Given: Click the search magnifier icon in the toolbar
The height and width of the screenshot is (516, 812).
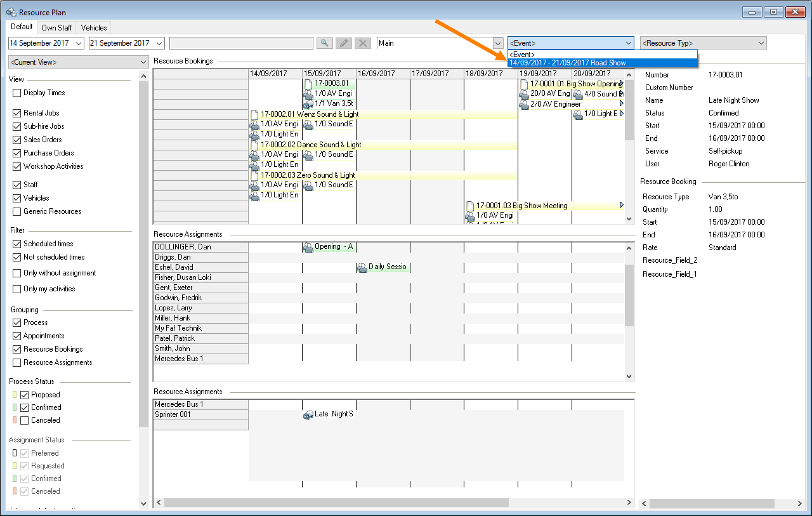Looking at the screenshot, I should pos(324,43).
